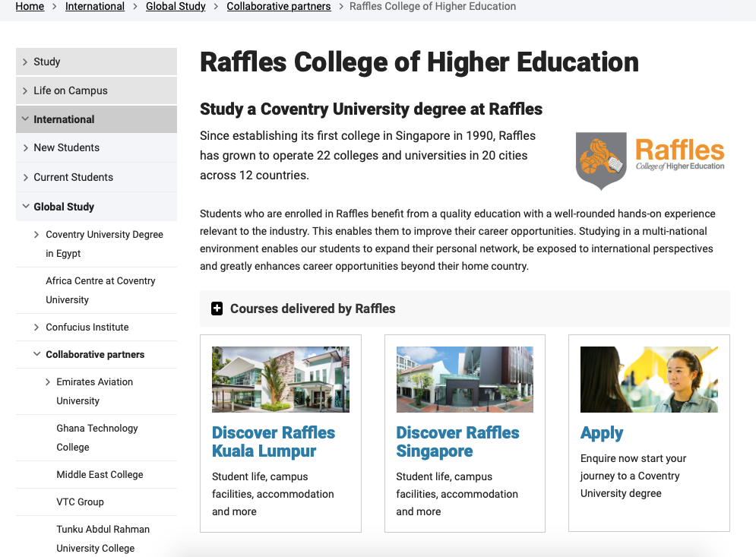Screen dimensions: 756x557
Task: Click the paragraph starting 'Since establishing its first college'
Action: click(x=368, y=155)
